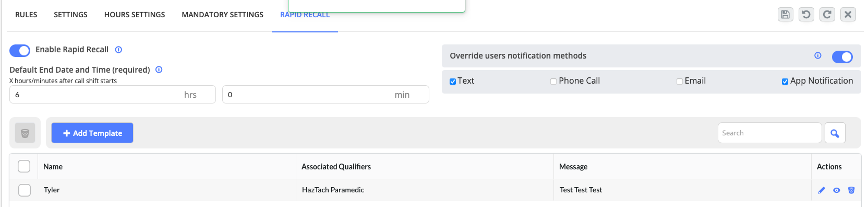The width and height of the screenshot is (868, 207).
Task: Switch to the Hours Settings tab
Action: point(135,15)
